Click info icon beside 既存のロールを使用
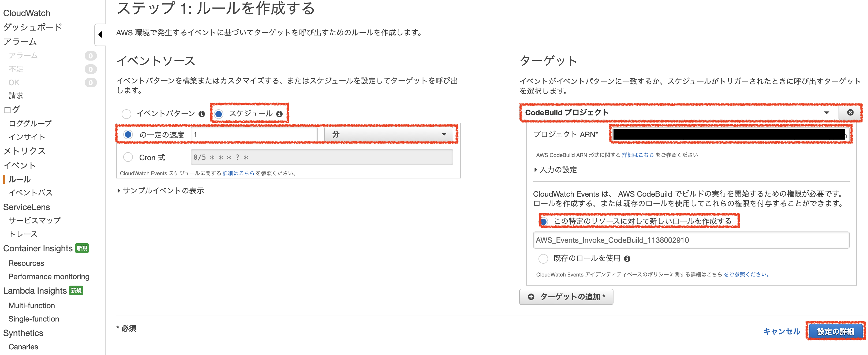The height and width of the screenshot is (355, 868). point(627,259)
